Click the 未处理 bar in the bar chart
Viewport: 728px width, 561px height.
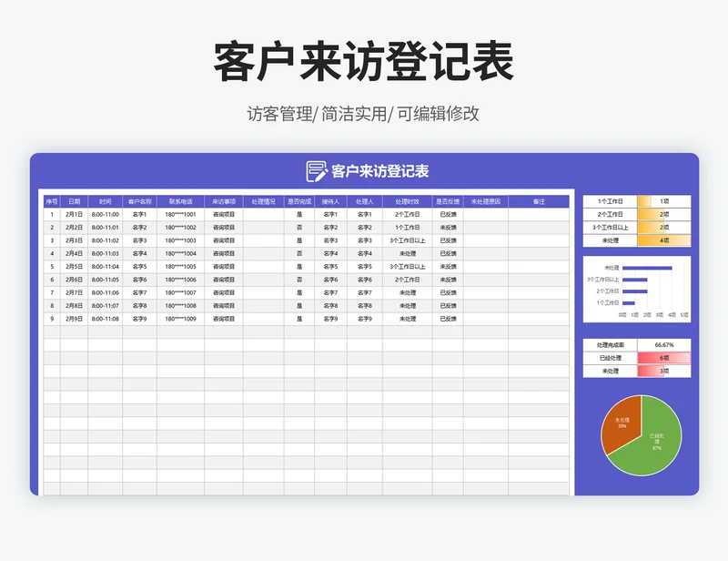647,268
